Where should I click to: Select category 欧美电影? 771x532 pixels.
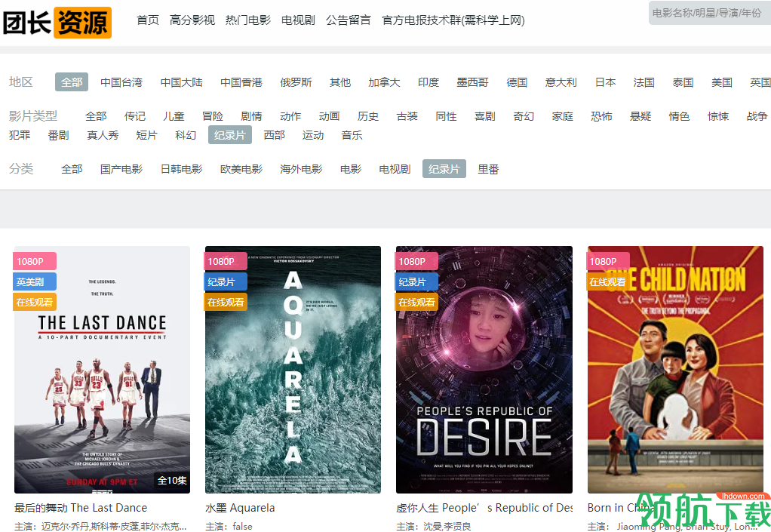241,169
